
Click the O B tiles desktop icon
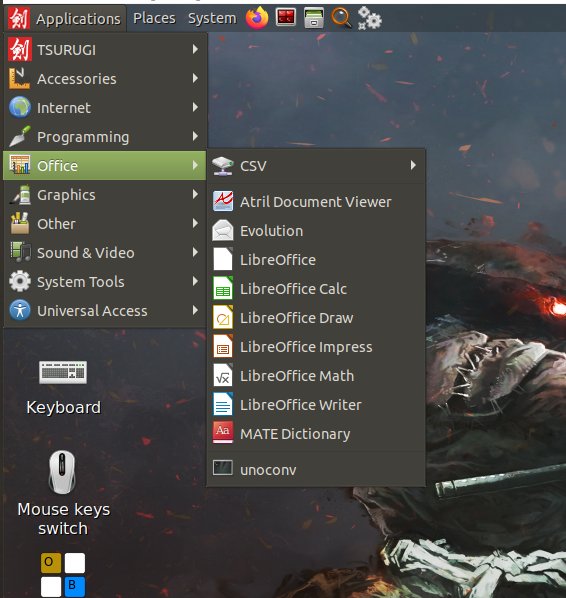(x=63, y=575)
